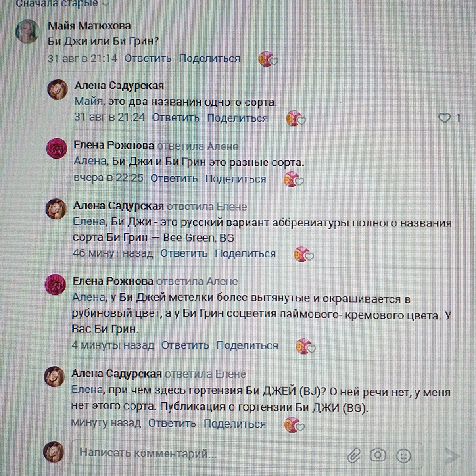The image size is (476, 476).
Task: Click reaction icon under '4 минуты назад' comment
Action: tap(306, 347)
